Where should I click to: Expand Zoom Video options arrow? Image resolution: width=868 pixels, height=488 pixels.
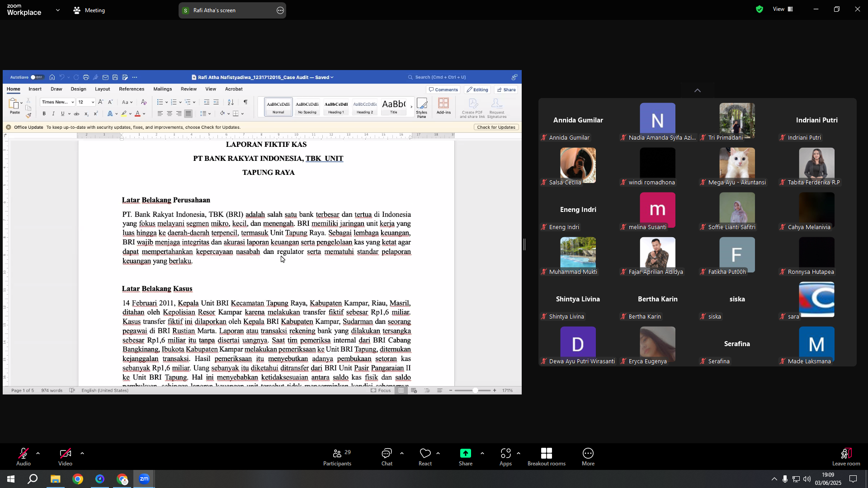[82, 453]
